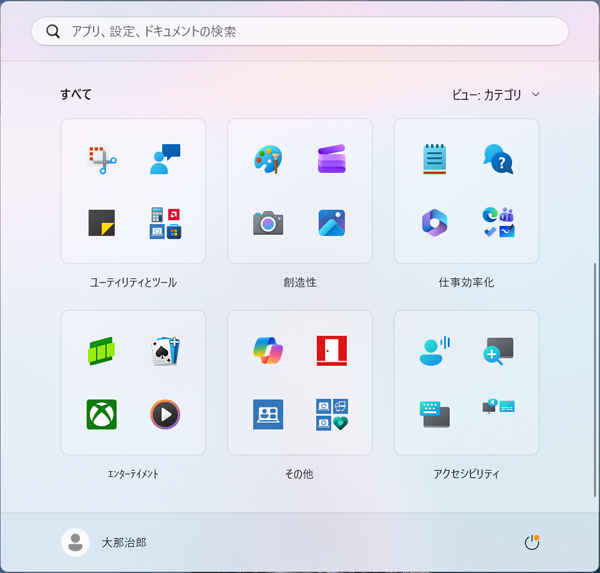Launch the Feedback Hub icon
Screen dimensions: 600x573
[x=165, y=159]
